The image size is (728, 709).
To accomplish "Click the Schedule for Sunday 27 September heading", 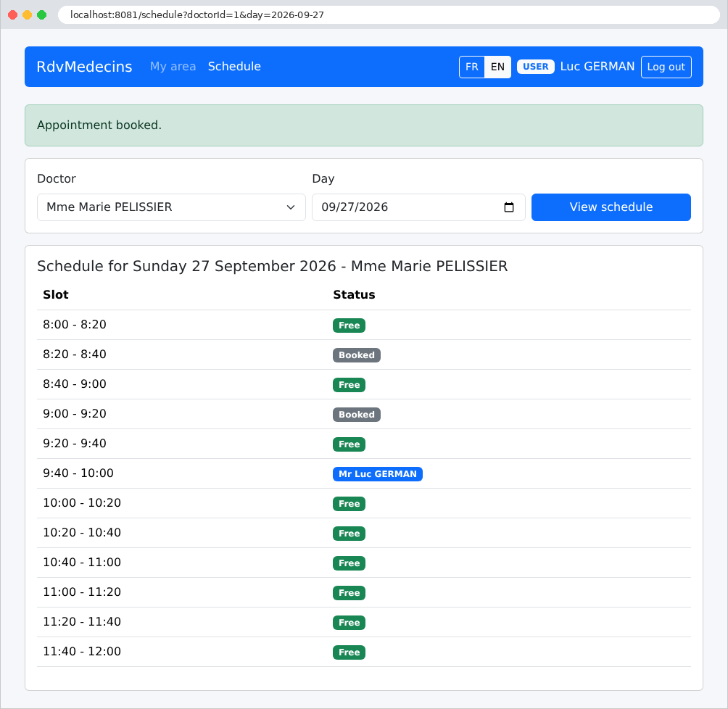I will pos(273,266).
